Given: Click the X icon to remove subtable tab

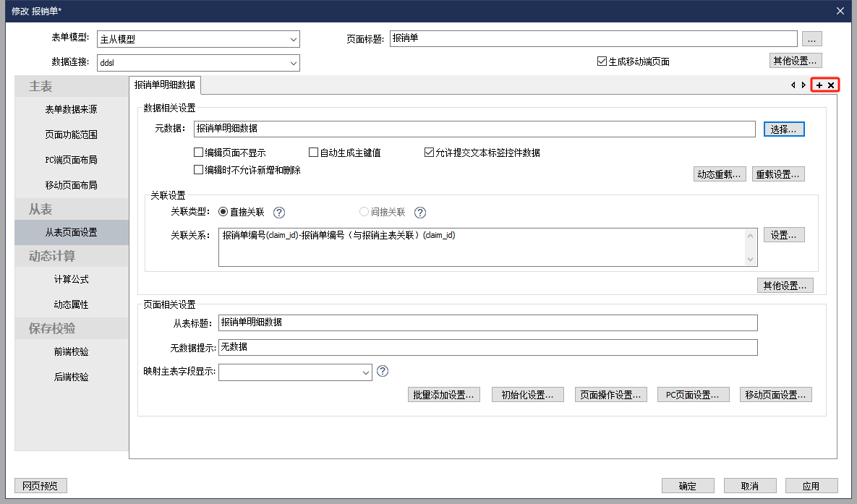Looking at the screenshot, I should (831, 85).
